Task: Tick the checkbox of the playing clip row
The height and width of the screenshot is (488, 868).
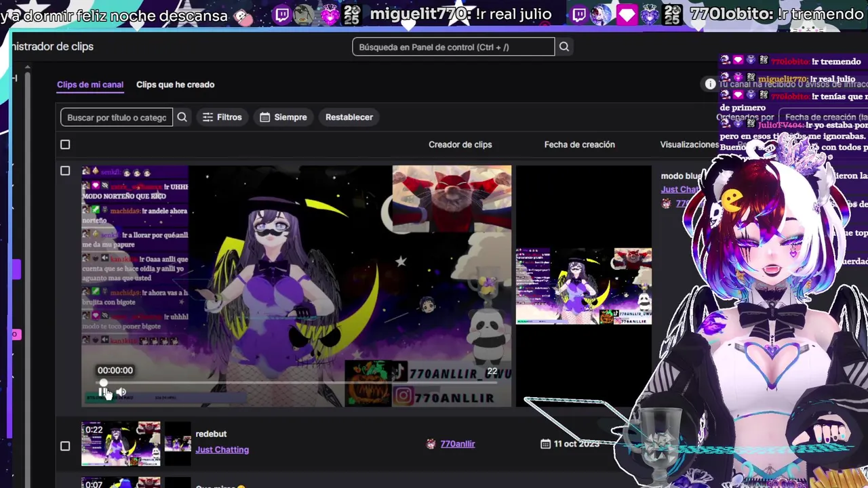Action: tap(65, 171)
